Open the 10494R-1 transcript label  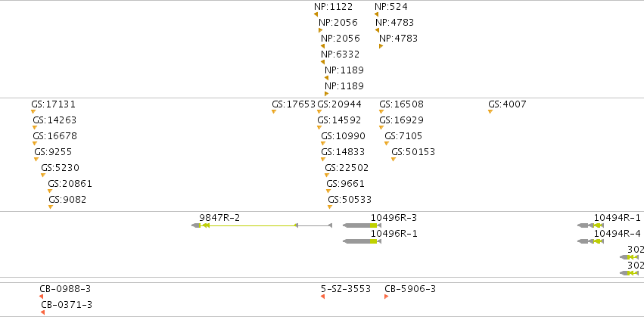click(618, 218)
